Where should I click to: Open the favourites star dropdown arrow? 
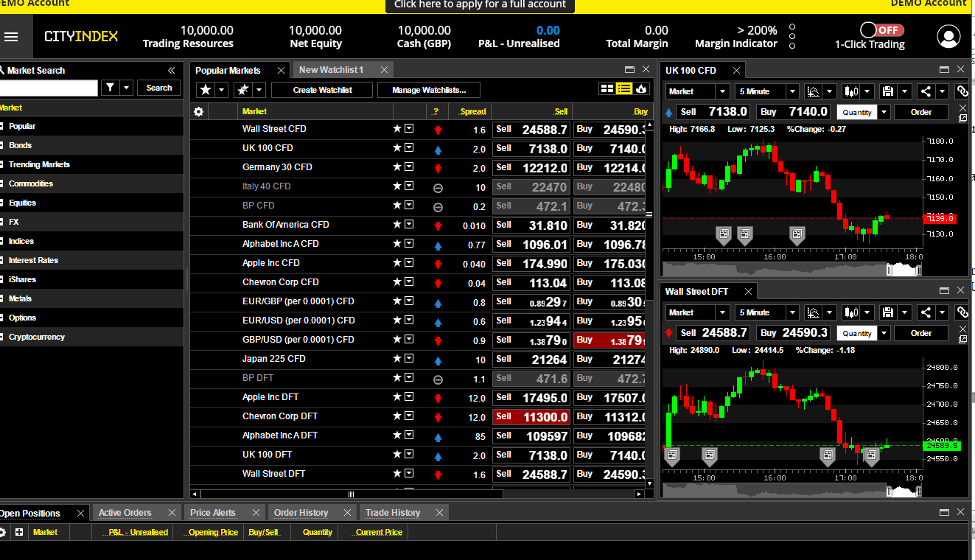(x=222, y=90)
